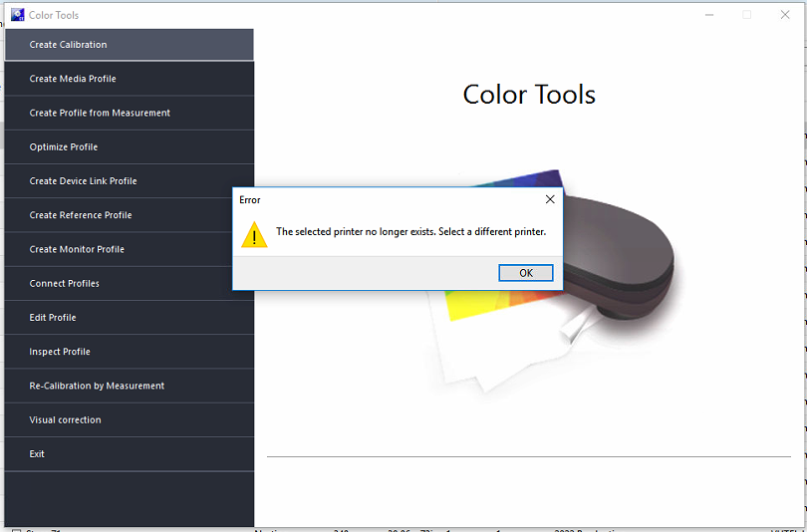Select Create Calibration in the sidebar
The image size is (807, 532).
point(130,45)
